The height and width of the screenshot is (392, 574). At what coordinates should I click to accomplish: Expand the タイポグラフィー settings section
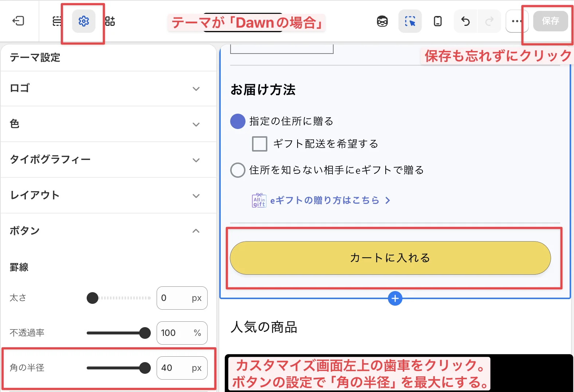(x=109, y=160)
